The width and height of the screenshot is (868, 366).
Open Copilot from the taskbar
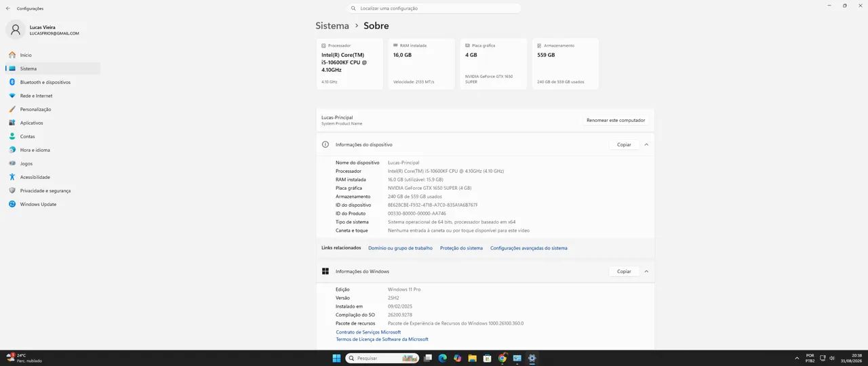point(458,358)
